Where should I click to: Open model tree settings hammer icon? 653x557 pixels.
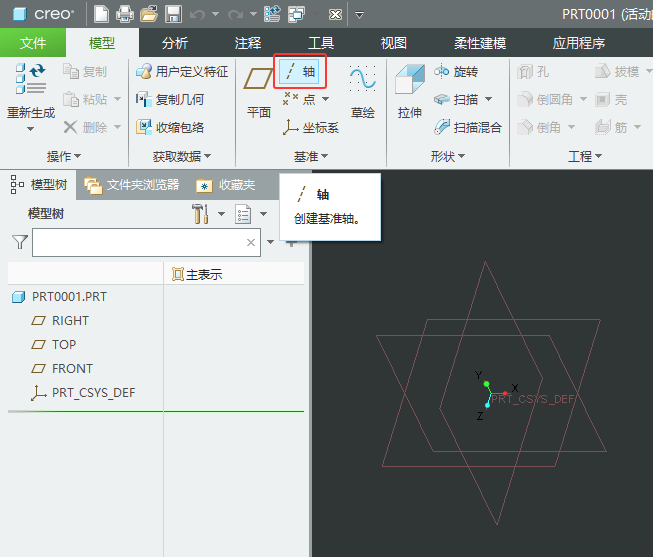click(200, 214)
